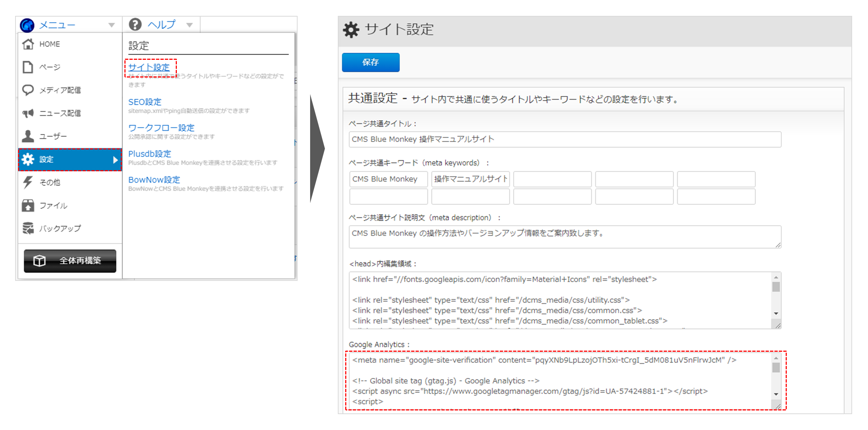
Task: Open the ユーザー menu item
Action: (70, 136)
